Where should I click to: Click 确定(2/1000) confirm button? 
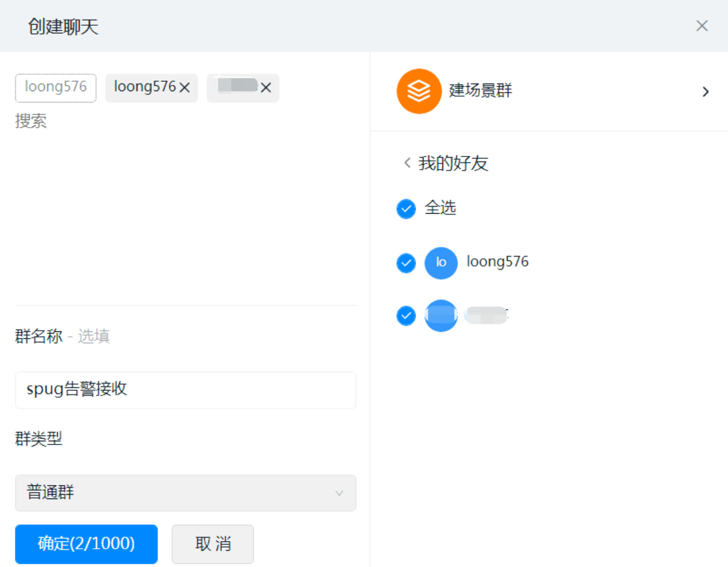pyautogui.click(x=86, y=544)
